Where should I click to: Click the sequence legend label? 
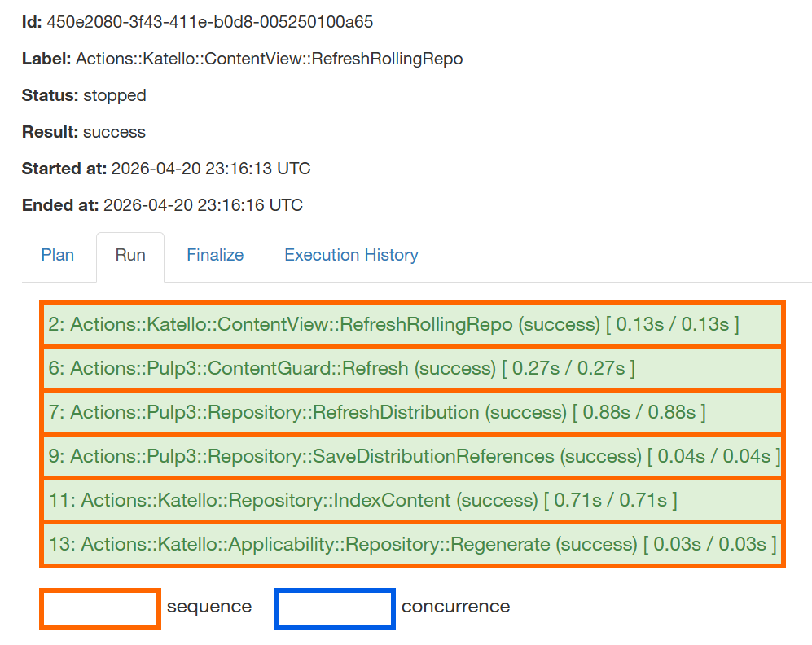209,607
